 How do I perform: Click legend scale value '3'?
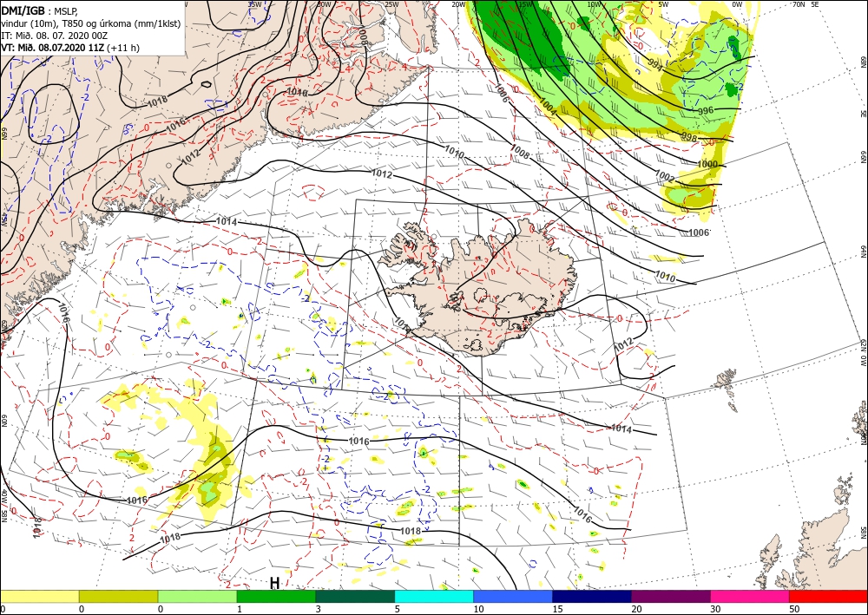tap(319, 610)
